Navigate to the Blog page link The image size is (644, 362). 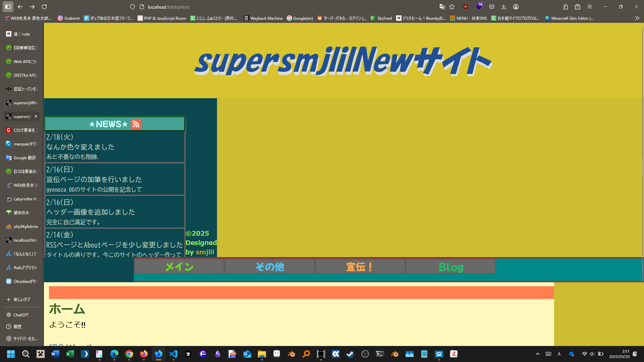tap(451, 267)
